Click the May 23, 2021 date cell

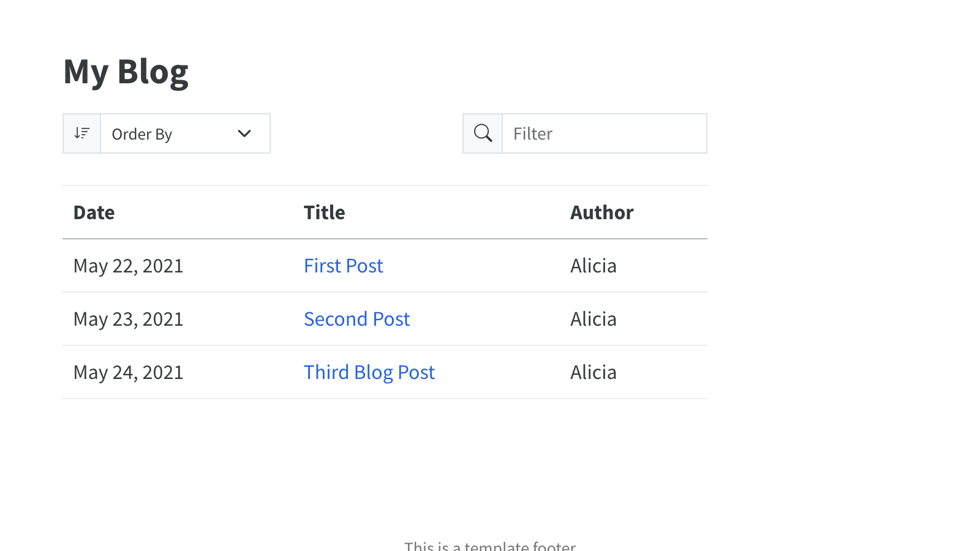(x=129, y=319)
